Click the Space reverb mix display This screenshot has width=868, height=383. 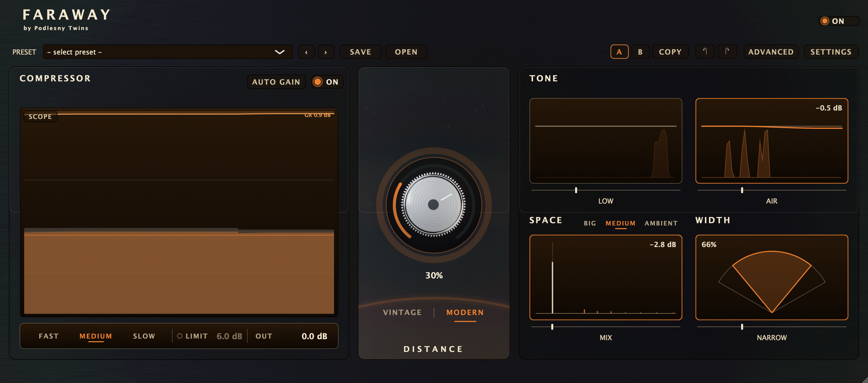pyautogui.click(x=606, y=277)
